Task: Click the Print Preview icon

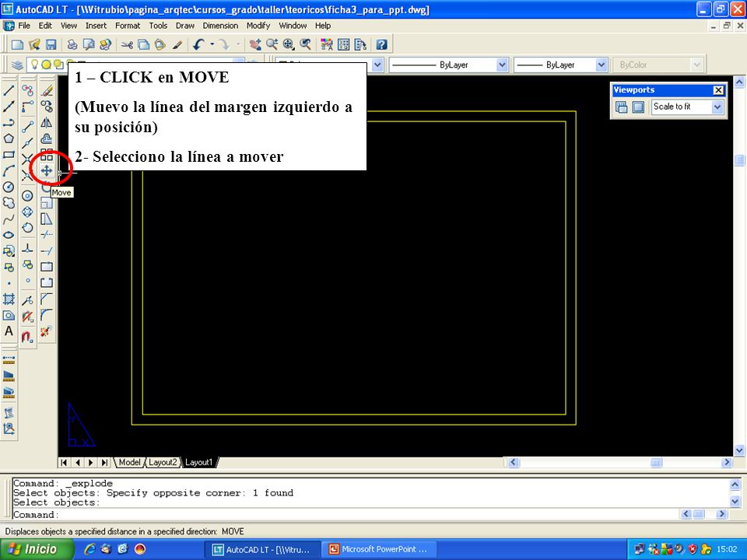Action: (89, 45)
